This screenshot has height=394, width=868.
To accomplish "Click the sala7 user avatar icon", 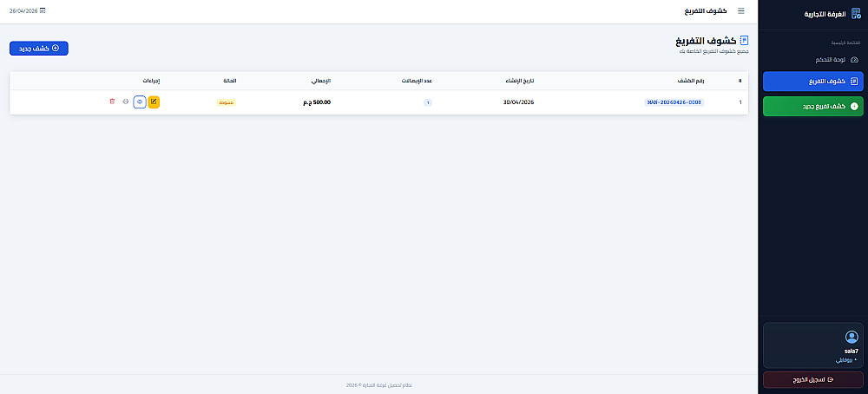I will [852, 337].
